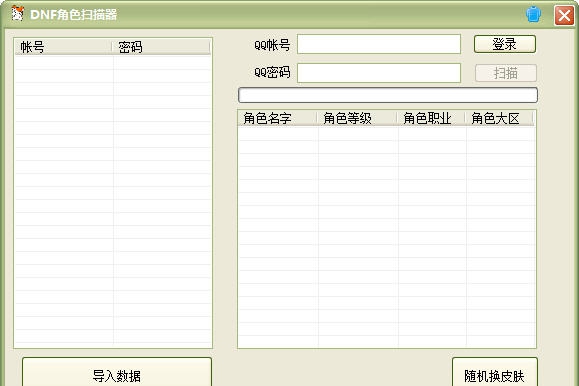Close the DNF角色扫描器 window
This screenshot has height=386, width=579.
point(564,16)
